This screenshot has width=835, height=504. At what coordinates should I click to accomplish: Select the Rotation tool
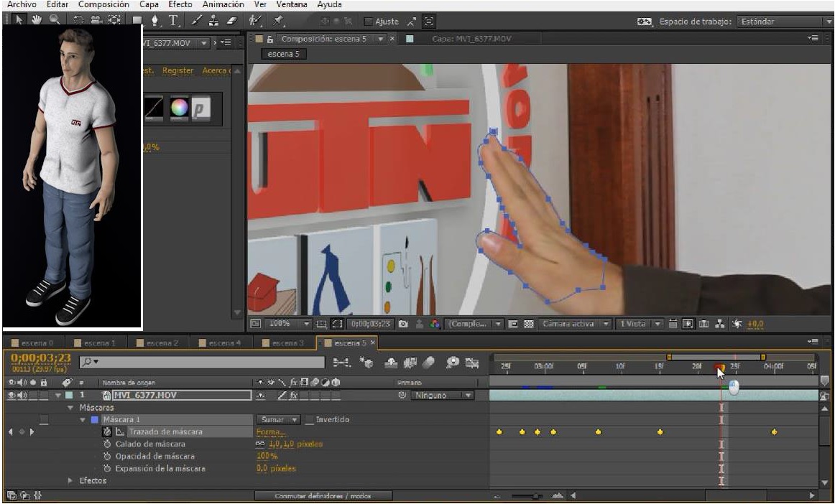pyautogui.click(x=78, y=20)
